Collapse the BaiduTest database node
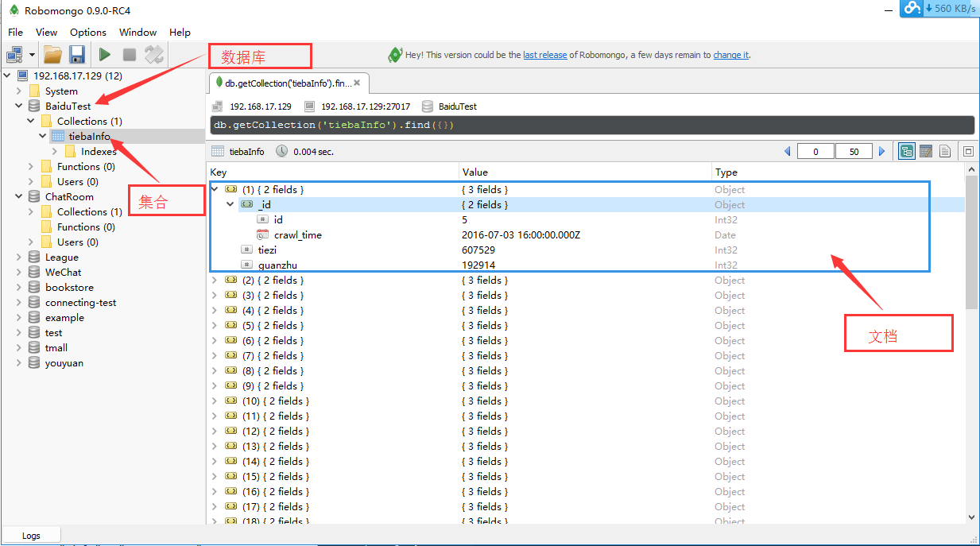Image resolution: width=980 pixels, height=546 pixels. point(19,106)
